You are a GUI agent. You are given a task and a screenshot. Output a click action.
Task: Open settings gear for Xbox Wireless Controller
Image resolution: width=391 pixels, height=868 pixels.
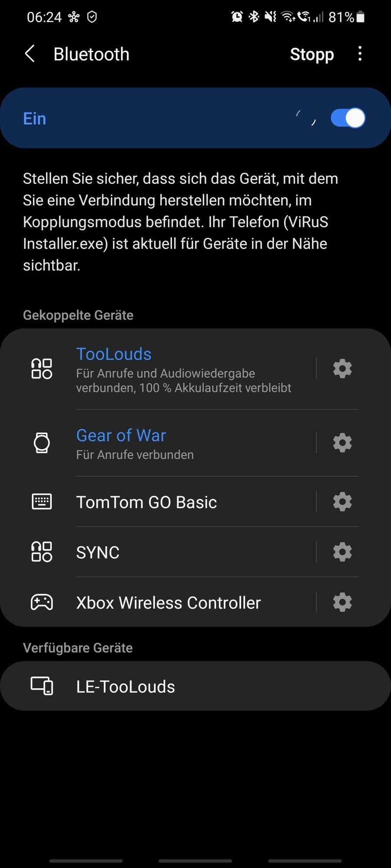pyautogui.click(x=342, y=602)
